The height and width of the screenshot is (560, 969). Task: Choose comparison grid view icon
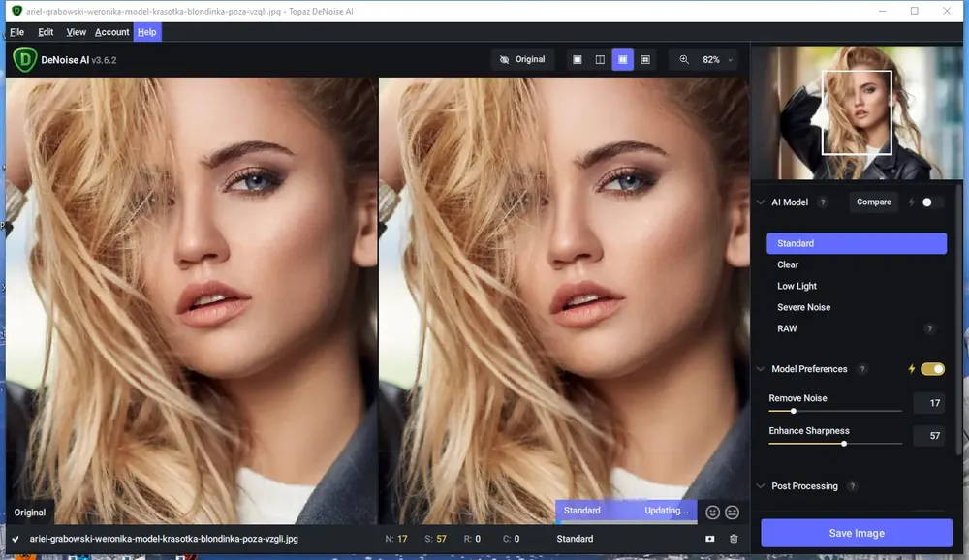pyautogui.click(x=645, y=60)
